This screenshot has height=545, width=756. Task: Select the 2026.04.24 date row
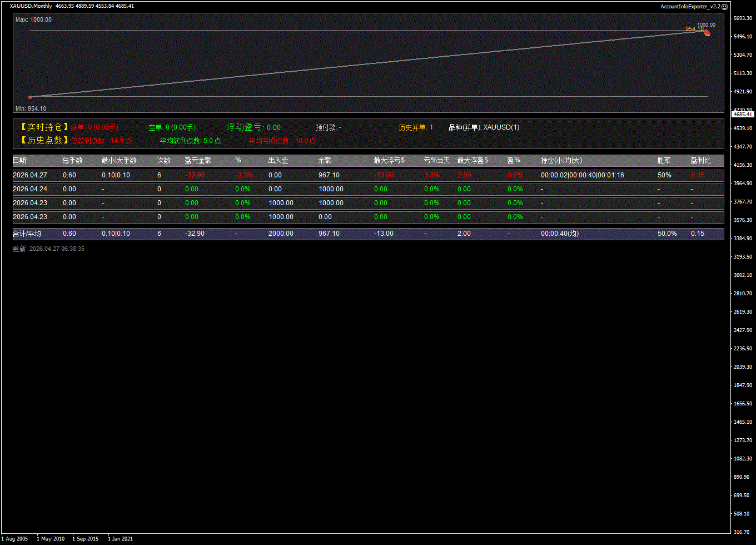[x=30, y=189]
